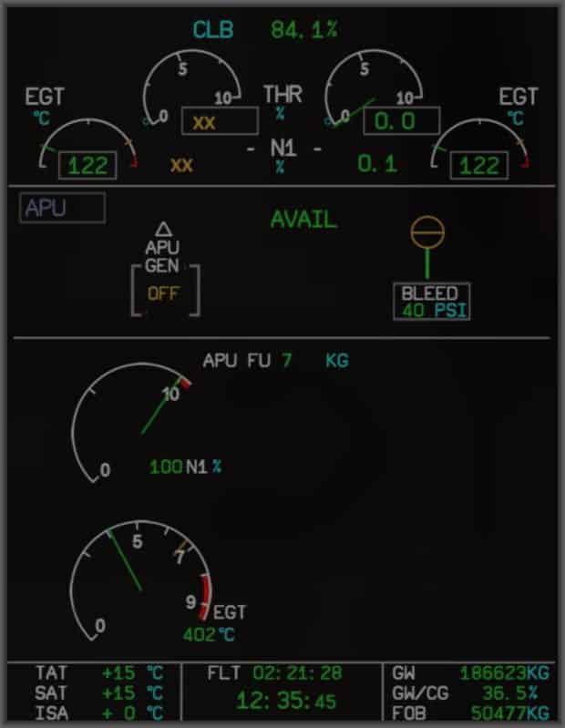Click the left engine EGT arc gauge
565x728 pixels.
[x=87, y=143]
